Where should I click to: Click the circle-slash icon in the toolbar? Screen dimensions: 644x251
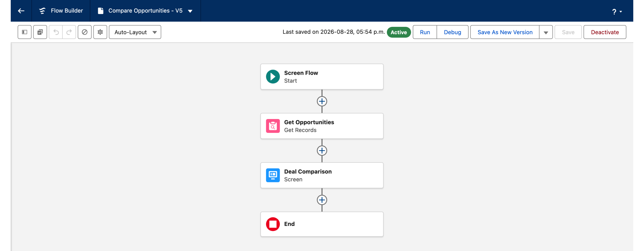click(x=85, y=32)
